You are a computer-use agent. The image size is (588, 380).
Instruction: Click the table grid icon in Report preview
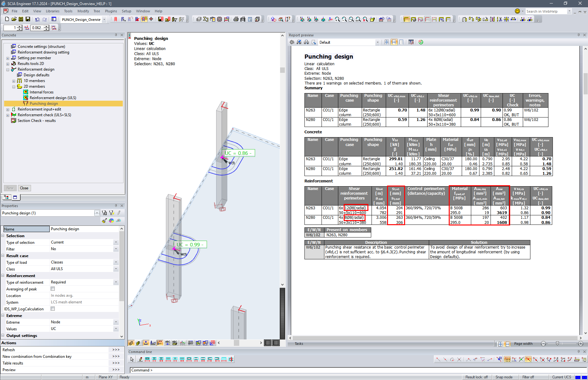411,42
